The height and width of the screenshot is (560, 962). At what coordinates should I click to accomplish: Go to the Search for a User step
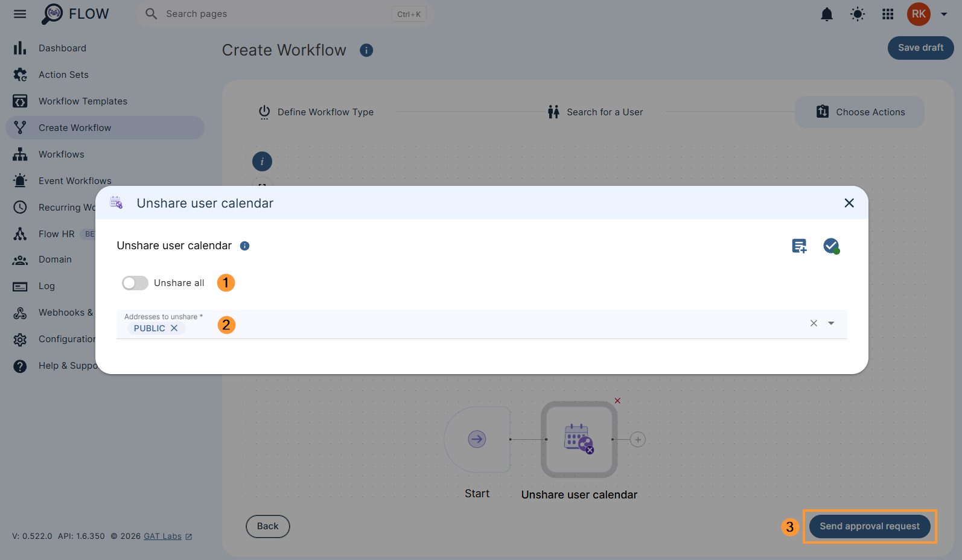pyautogui.click(x=595, y=112)
